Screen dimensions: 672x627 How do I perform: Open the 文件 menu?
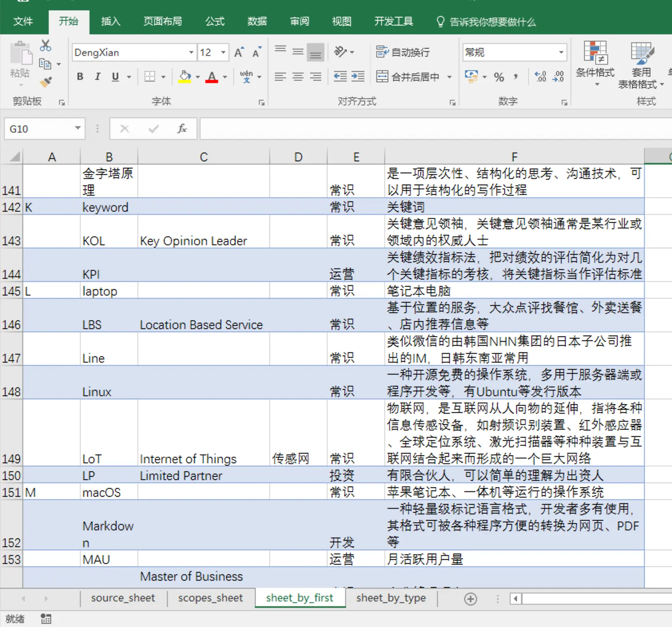click(23, 21)
